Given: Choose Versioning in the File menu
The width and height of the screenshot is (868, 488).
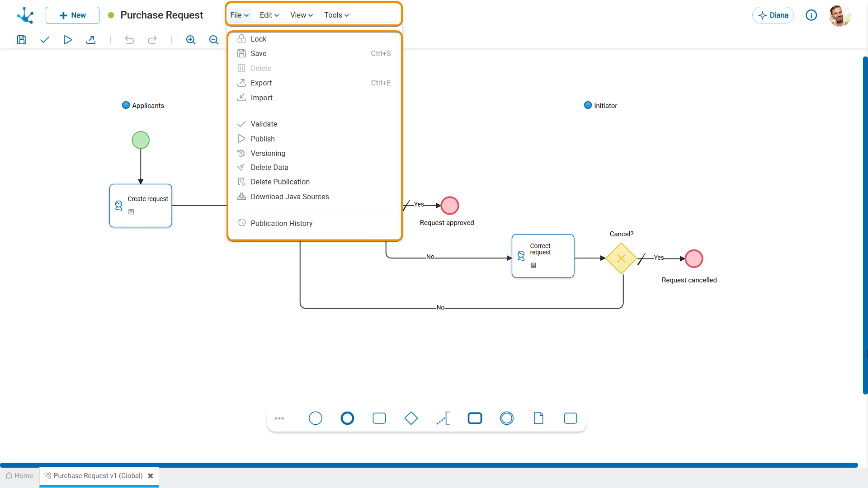Looking at the screenshot, I should [x=314, y=154].
